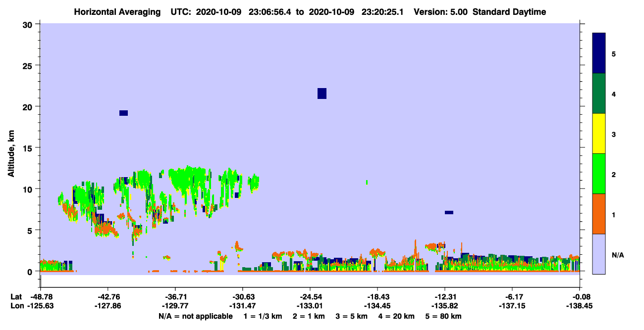
Task: Click the altitude tick label '15'
Action: tap(29, 148)
